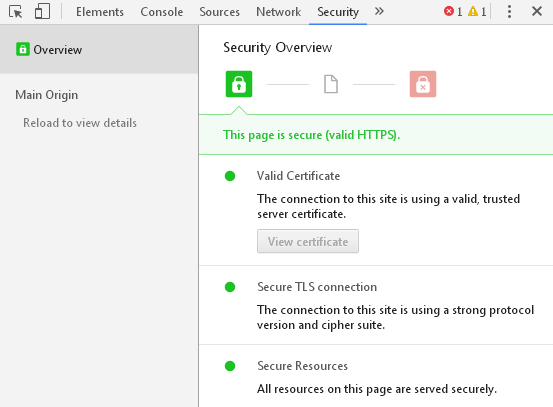Open the Sources tab

pos(219,12)
